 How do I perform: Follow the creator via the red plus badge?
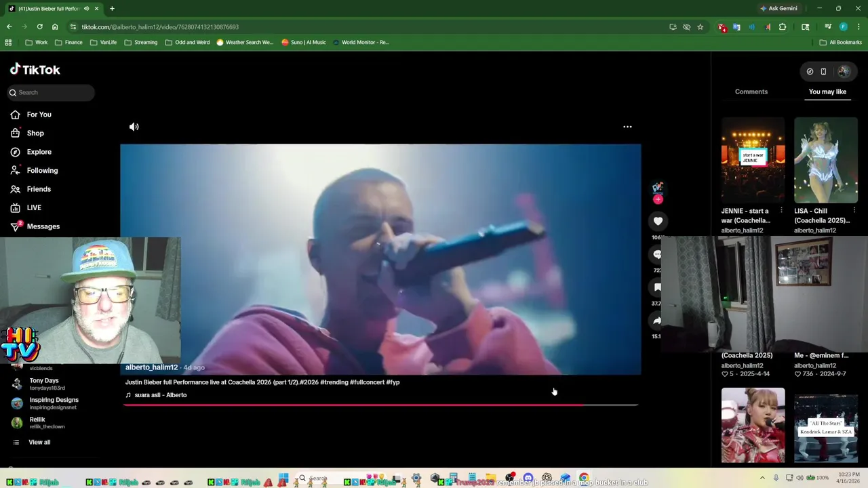[x=657, y=199]
